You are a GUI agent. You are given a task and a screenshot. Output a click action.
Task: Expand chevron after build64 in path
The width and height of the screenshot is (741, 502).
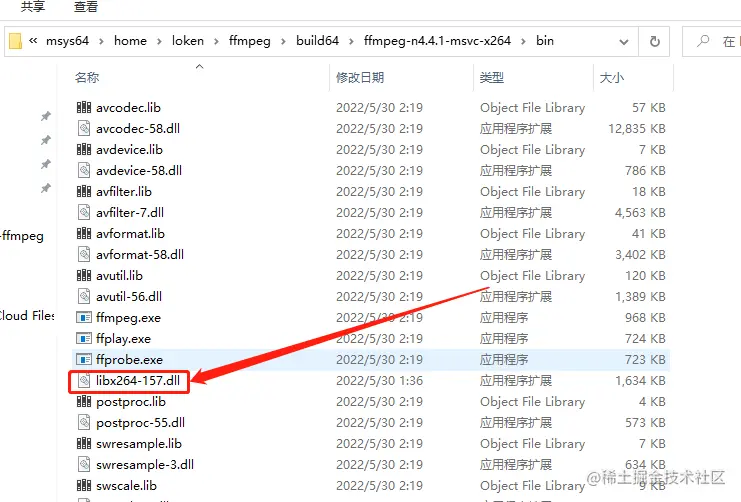click(351, 42)
